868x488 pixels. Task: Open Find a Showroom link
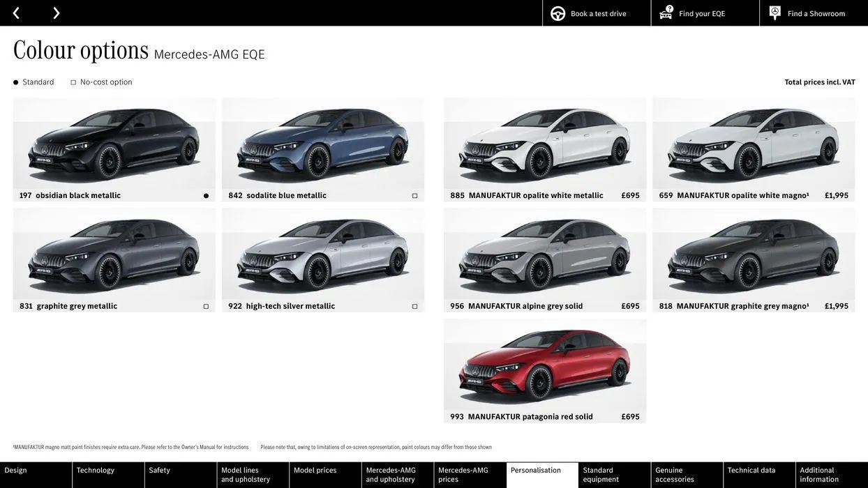[816, 13]
